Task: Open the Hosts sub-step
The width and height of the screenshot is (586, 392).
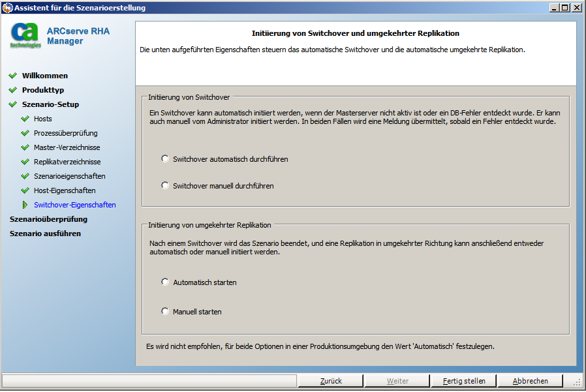Action: [x=42, y=119]
